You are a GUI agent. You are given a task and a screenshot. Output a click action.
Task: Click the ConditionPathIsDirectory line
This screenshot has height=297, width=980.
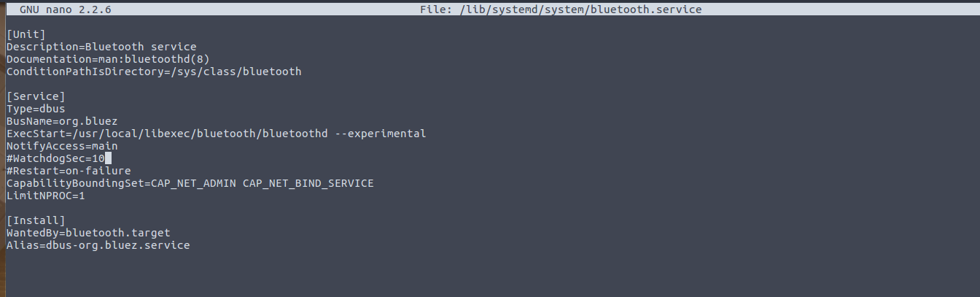pyautogui.click(x=154, y=72)
